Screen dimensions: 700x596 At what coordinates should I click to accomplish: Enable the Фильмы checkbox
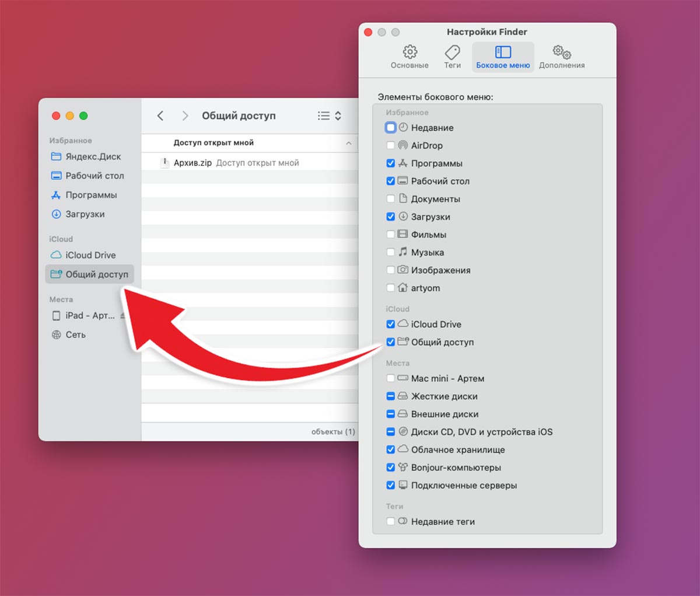(391, 235)
